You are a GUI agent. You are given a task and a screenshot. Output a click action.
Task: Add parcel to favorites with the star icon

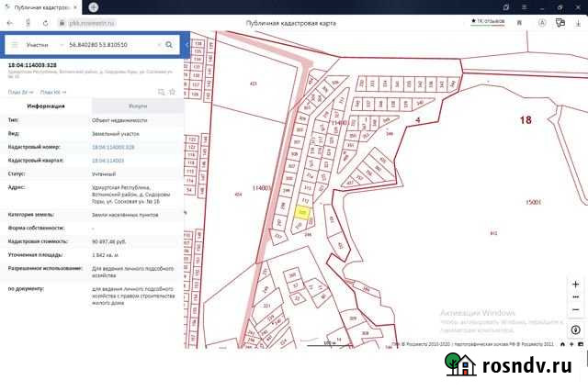(x=172, y=92)
